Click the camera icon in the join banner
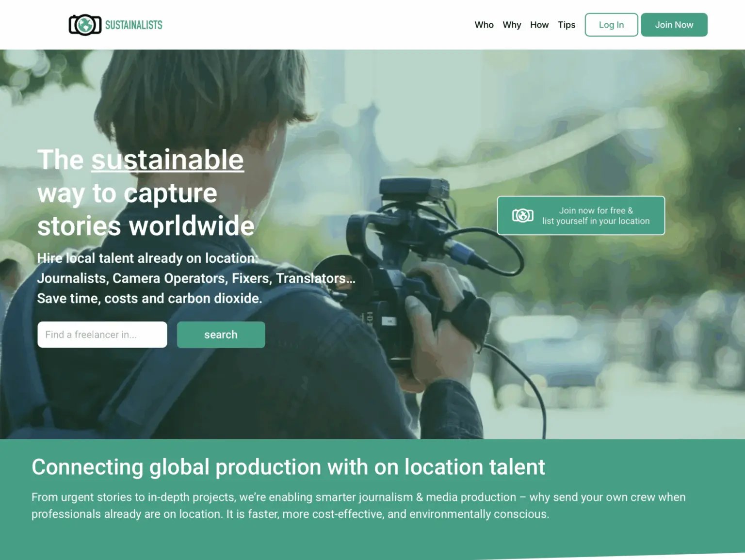Screen dimensions: 745x560 [522, 215]
